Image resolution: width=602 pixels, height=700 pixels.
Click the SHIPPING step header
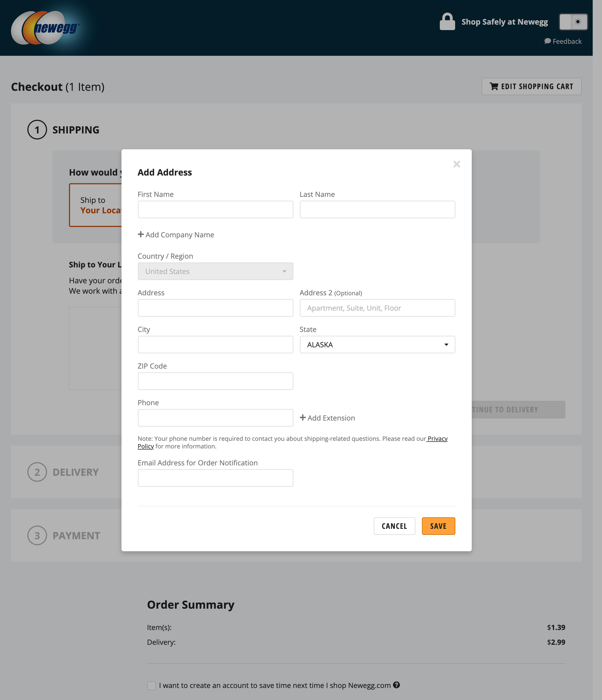[x=76, y=130]
